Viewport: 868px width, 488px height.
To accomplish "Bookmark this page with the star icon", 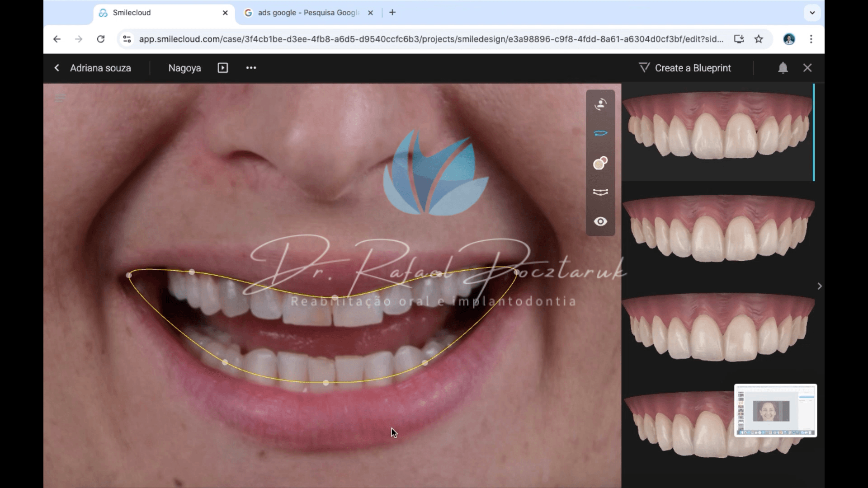I will click(x=759, y=39).
